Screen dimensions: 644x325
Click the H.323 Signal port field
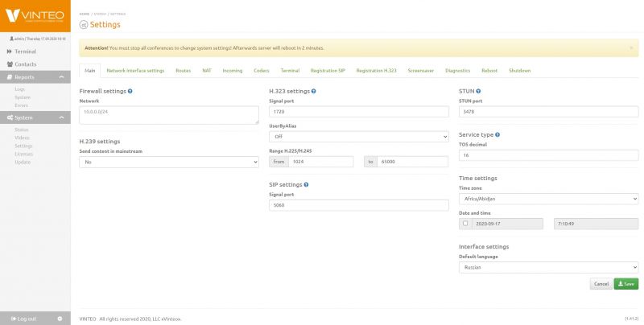(359, 112)
